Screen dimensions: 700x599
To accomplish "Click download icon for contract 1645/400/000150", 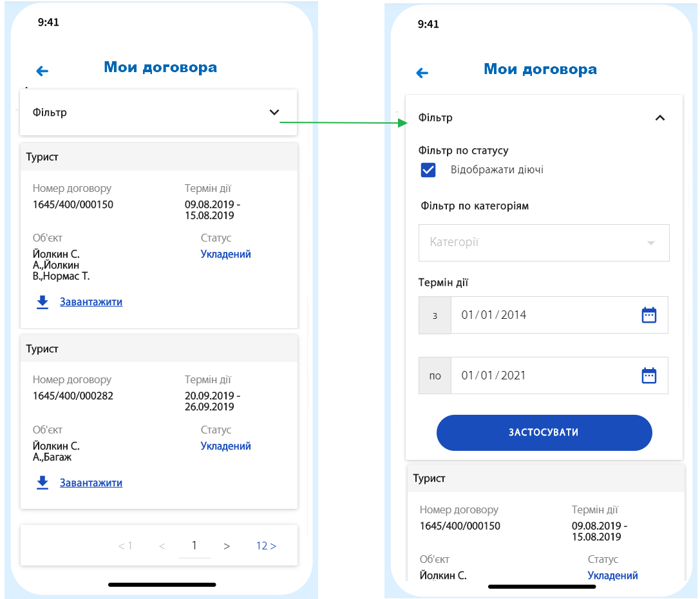I will (43, 302).
